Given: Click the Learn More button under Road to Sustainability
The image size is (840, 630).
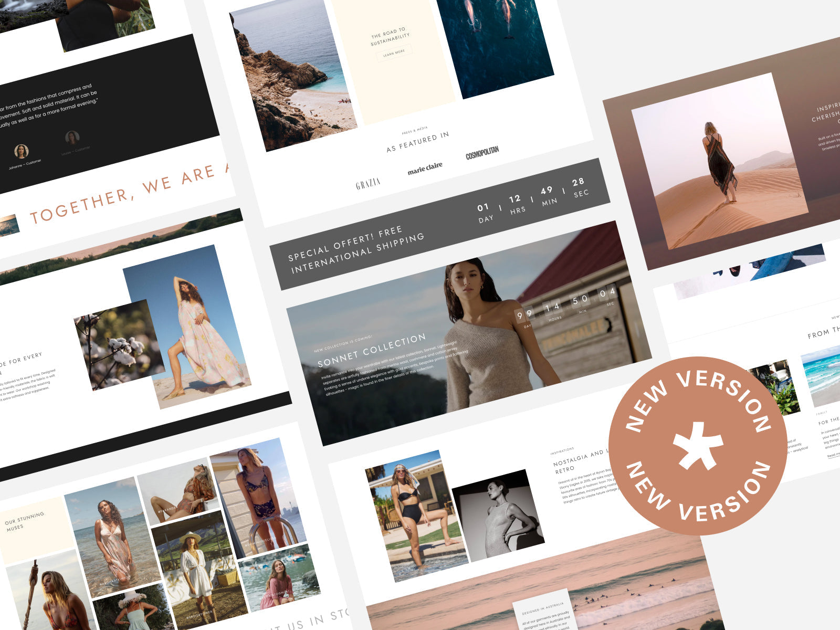Looking at the screenshot, I should 394,52.
